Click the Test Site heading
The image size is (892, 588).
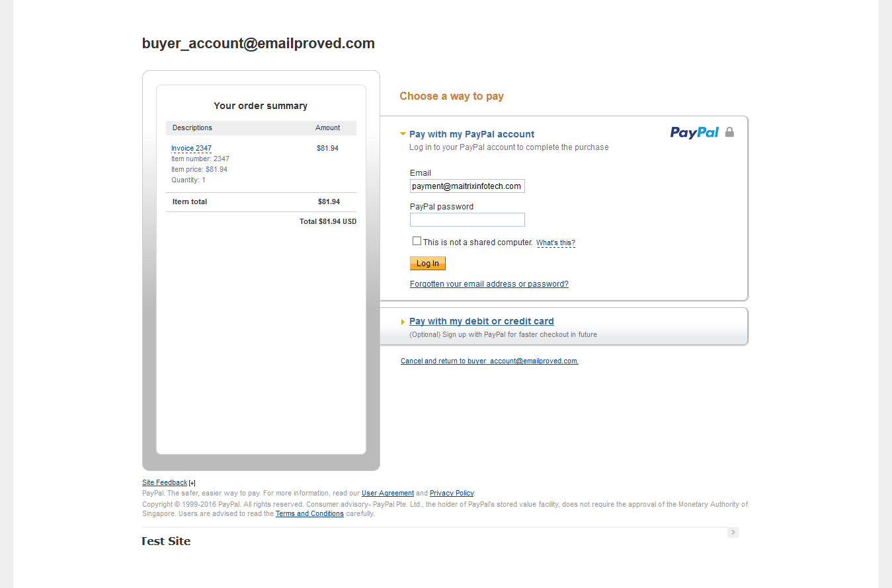166,541
